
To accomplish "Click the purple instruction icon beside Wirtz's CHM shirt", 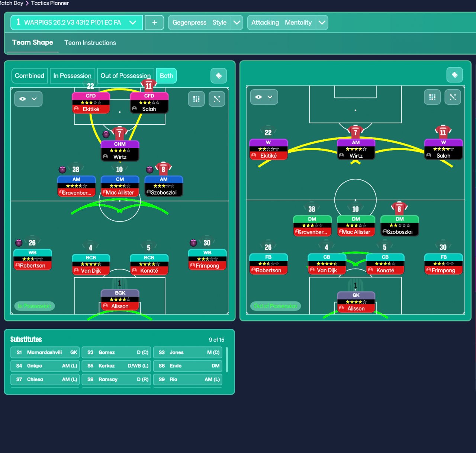I will pos(106,134).
